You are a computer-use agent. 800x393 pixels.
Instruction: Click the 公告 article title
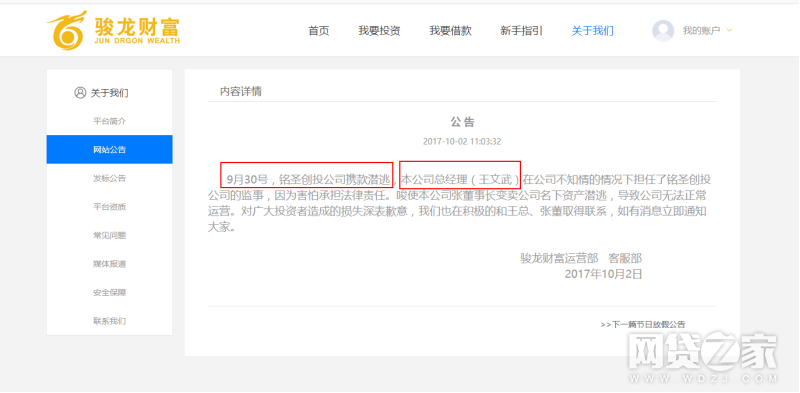(x=462, y=121)
